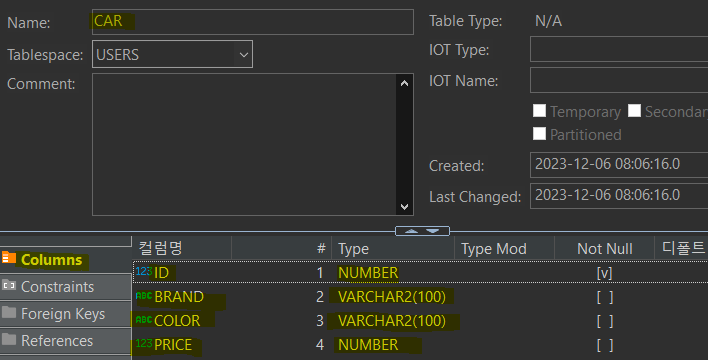Viewport: 708px width, 360px height.
Task: Click the References folder icon
Action: coord(9,339)
